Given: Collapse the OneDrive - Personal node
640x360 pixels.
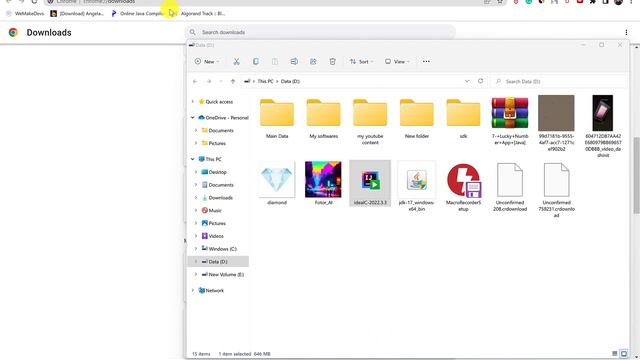Looking at the screenshot, I should [193, 118].
